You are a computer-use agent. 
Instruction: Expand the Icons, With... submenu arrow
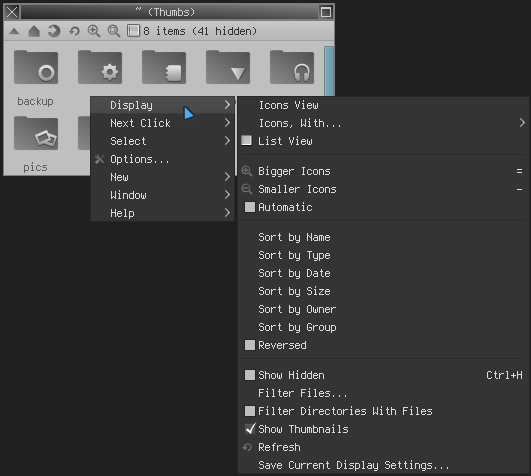click(522, 123)
